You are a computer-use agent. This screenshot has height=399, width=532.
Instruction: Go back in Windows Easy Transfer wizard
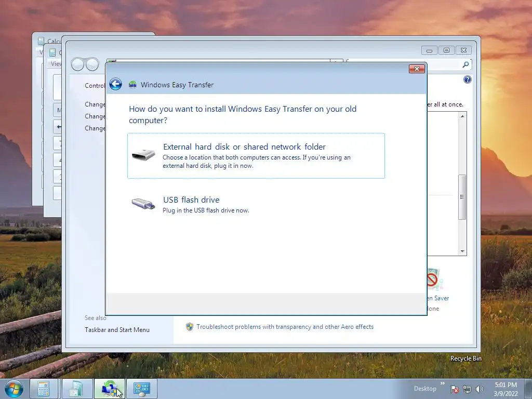click(x=116, y=84)
